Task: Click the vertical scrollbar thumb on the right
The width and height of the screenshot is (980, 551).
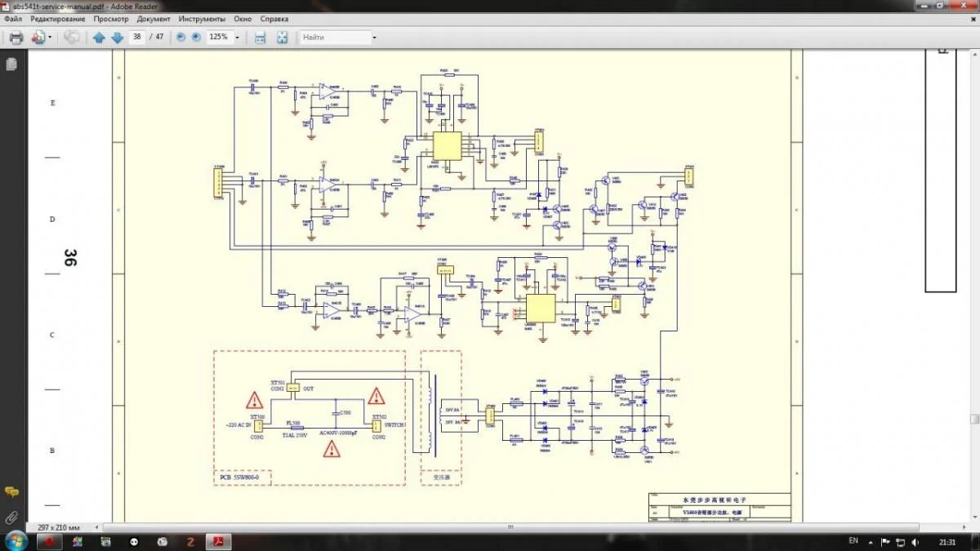Action: (974, 419)
